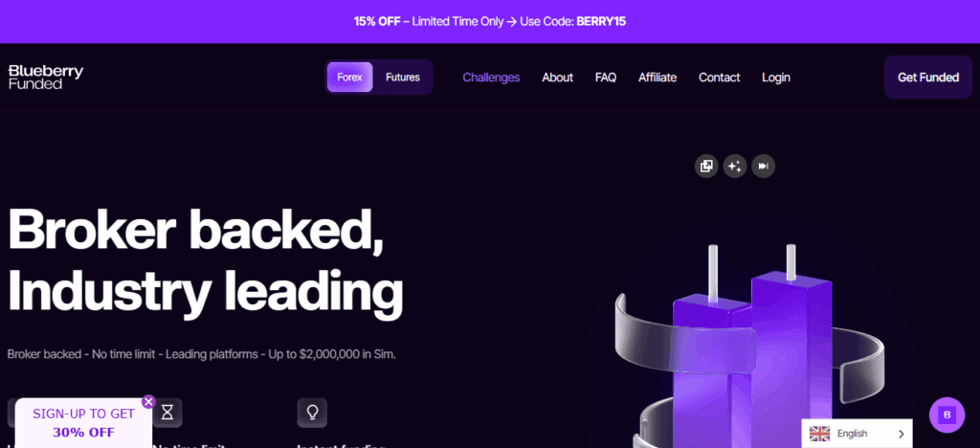Close the sign-up 30% OFF popup
This screenshot has height=448, width=980.
coord(148,402)
